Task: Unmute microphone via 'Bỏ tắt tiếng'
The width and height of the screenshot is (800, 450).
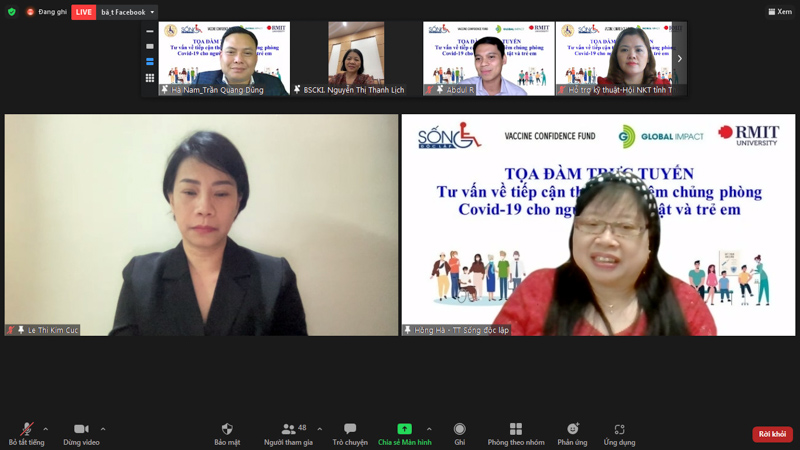Action: (27, 434)
